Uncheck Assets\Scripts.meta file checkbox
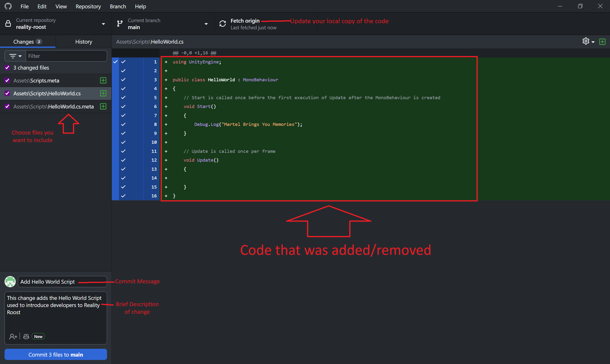Screen dimensions: 610x364 coord(7,81)
